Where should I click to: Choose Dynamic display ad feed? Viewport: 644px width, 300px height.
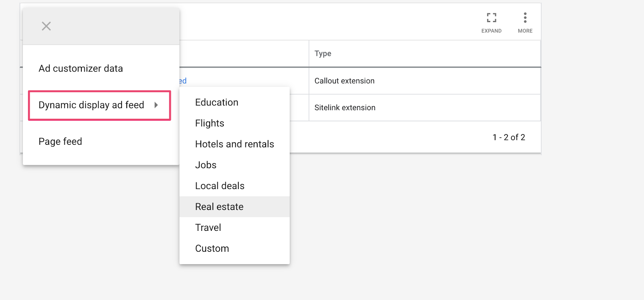pos(91,105)
